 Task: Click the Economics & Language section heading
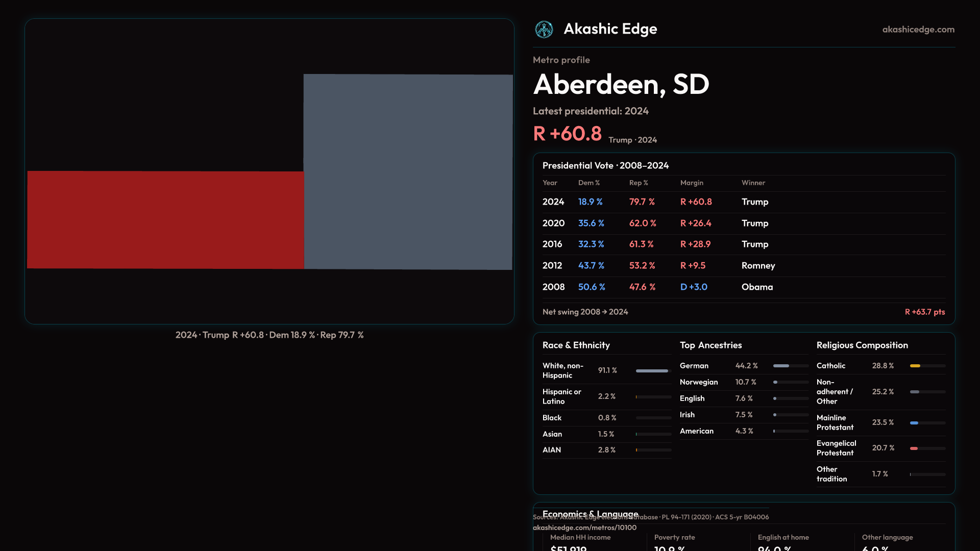click(x=590, y=513)
